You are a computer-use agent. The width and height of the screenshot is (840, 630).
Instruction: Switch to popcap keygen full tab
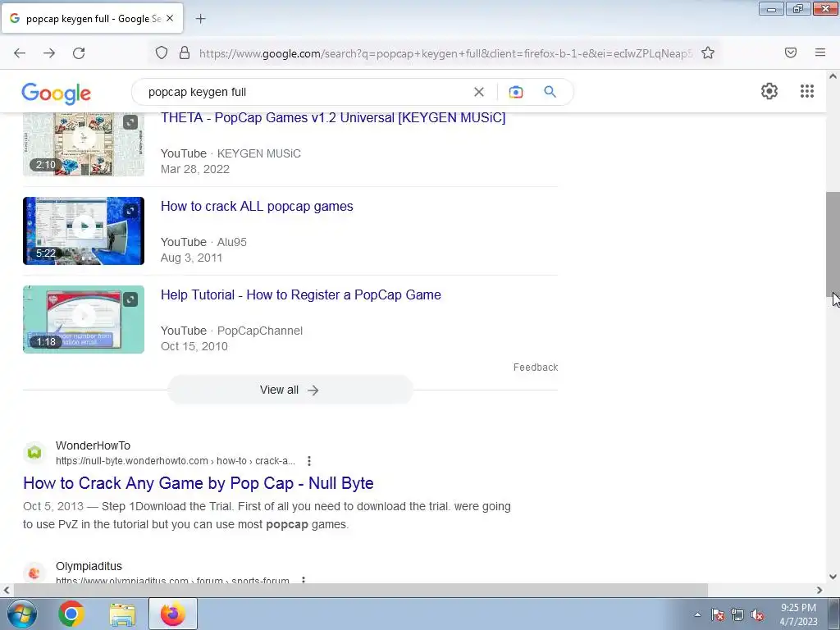[93, 19]
